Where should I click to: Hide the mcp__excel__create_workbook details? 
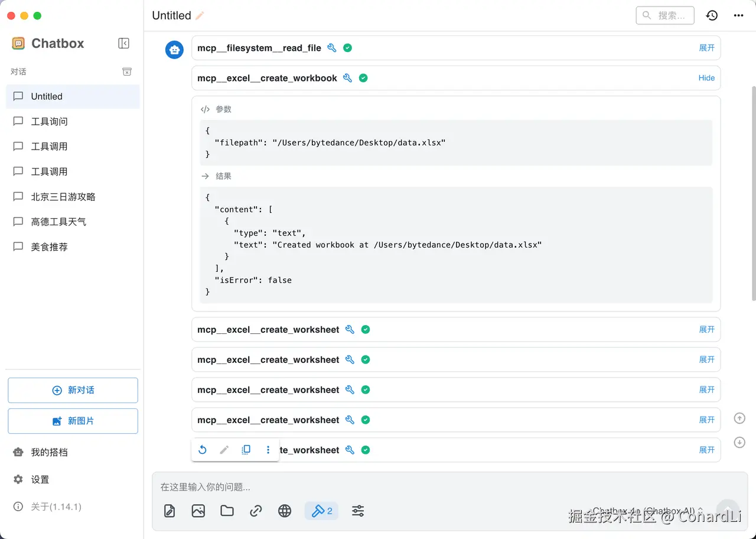[706, 78]
